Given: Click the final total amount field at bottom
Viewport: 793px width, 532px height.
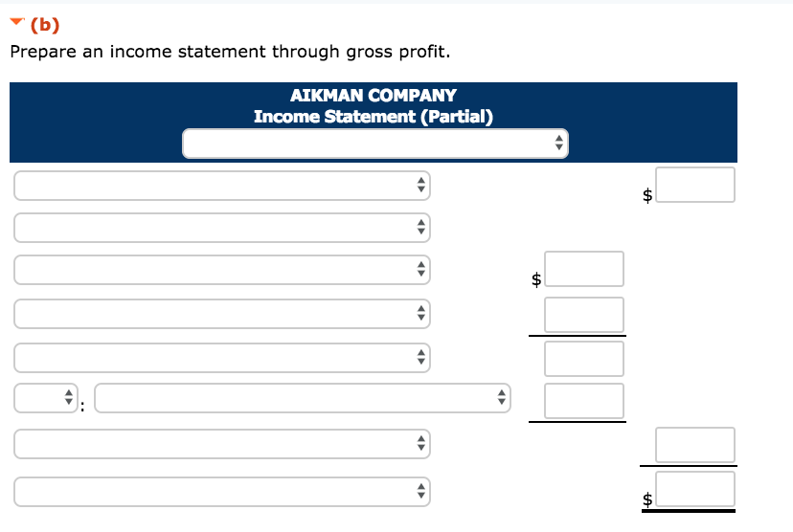Looking at the screenshot, I should 695,489.
